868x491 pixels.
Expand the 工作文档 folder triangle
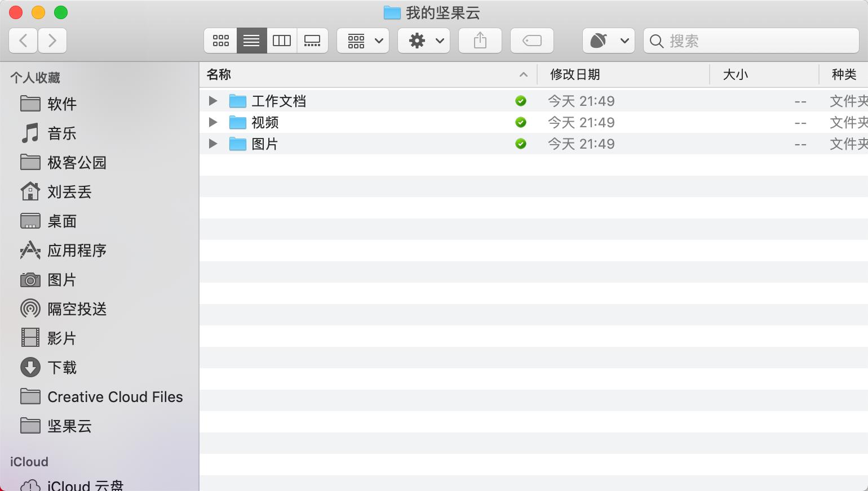[213, 101]
